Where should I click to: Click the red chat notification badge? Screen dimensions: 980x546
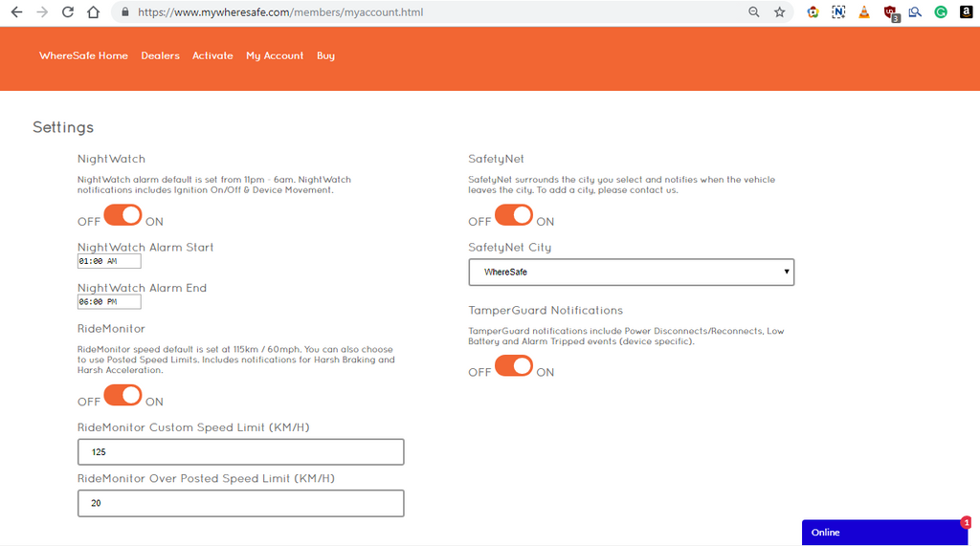(967, 522)
